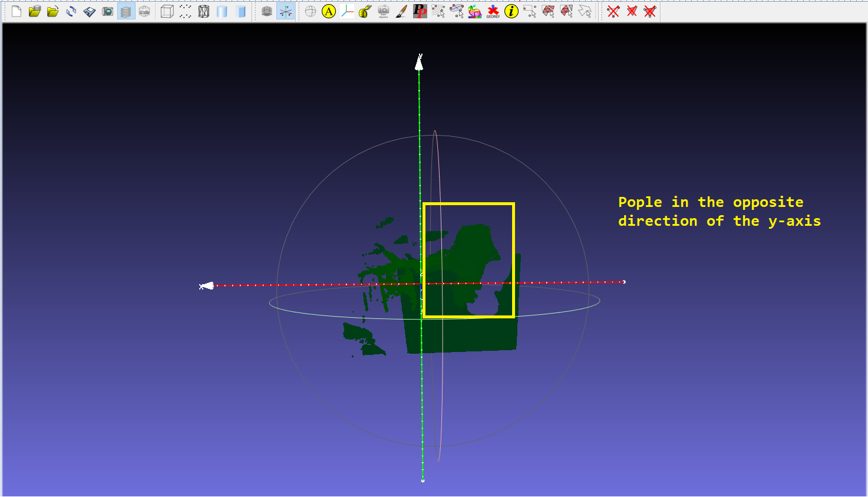The height and width of the screenshot is (497, 868).
Task: Select the measuring tape tool
Action: [365, 11]
